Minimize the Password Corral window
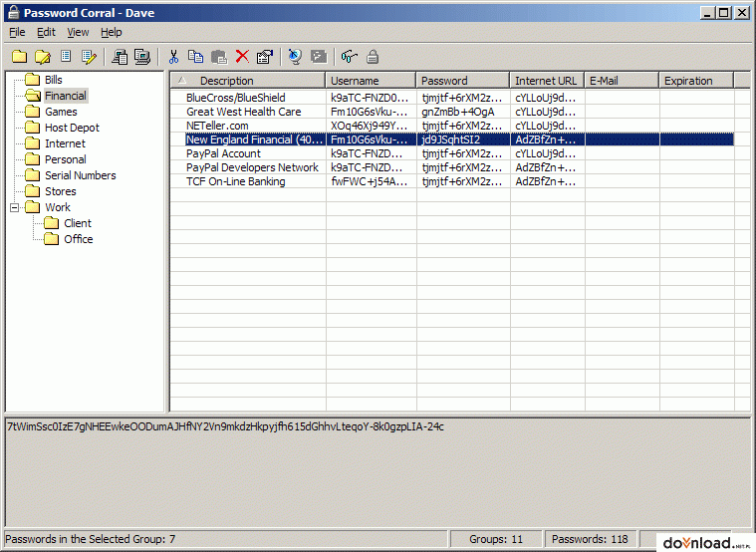756x552 pixels. (x=707, y=13)
